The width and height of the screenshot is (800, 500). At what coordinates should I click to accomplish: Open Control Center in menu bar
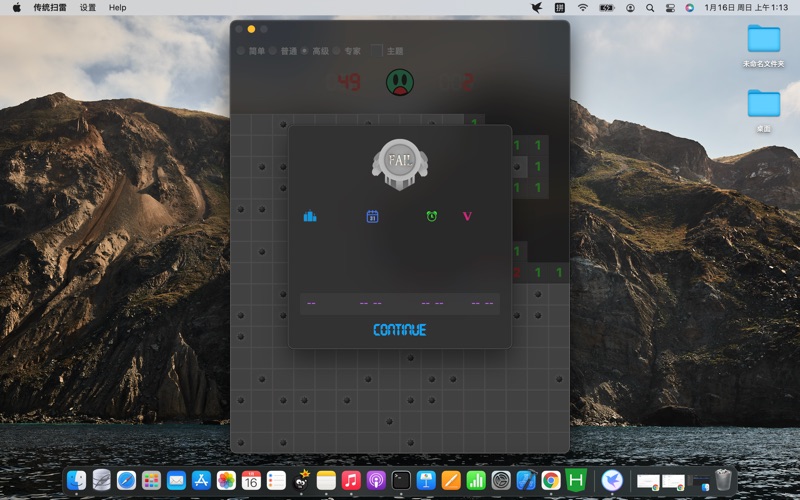tap(670, 7)
